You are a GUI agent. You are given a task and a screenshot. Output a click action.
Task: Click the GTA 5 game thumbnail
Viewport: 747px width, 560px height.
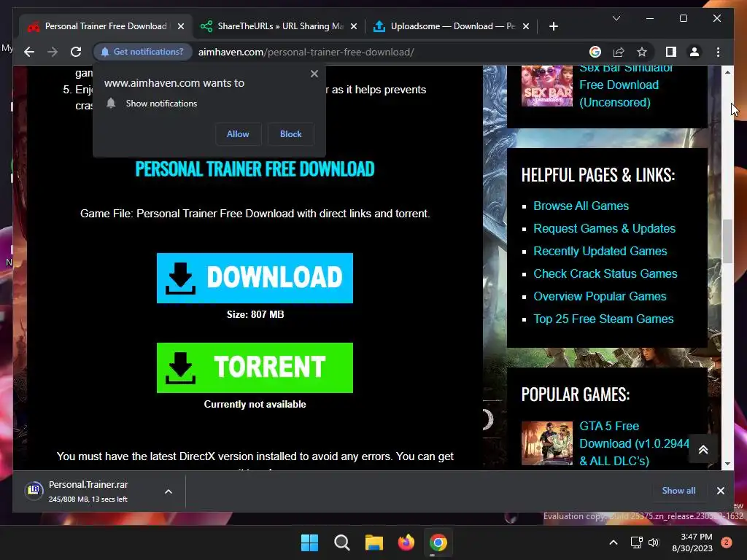tap(547, 443)
